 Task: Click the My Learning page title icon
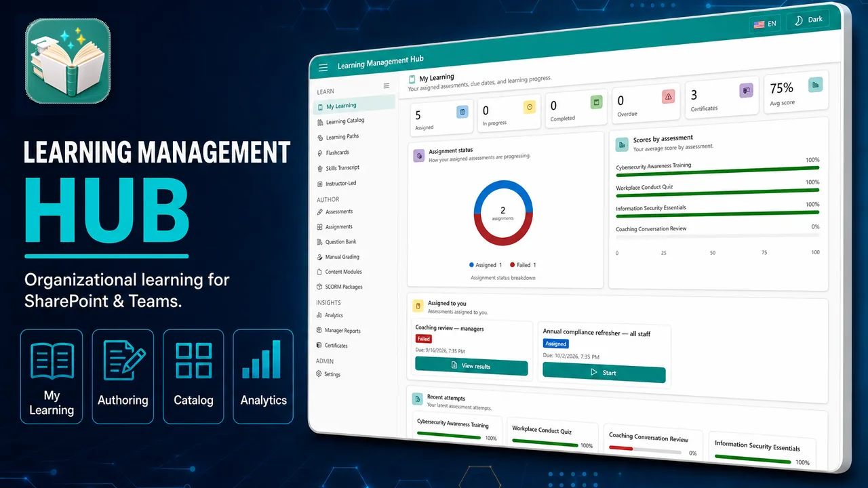pos(412,79)
